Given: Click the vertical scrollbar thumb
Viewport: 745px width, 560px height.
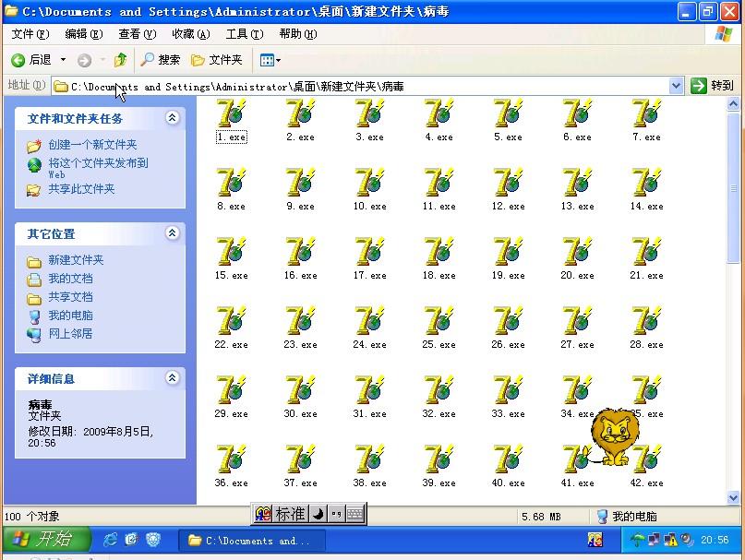Looking at the screenshot, I should tap(733, 187).
